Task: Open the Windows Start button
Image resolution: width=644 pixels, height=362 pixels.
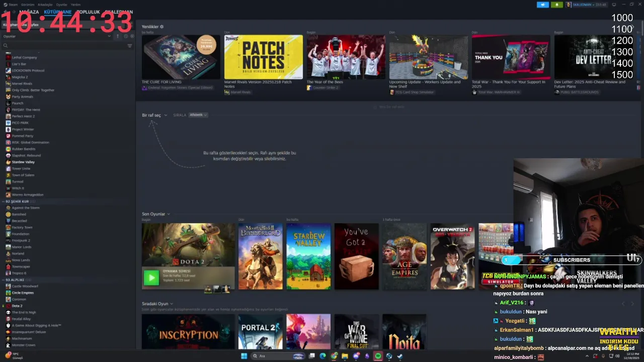Action: coord(244,356)
